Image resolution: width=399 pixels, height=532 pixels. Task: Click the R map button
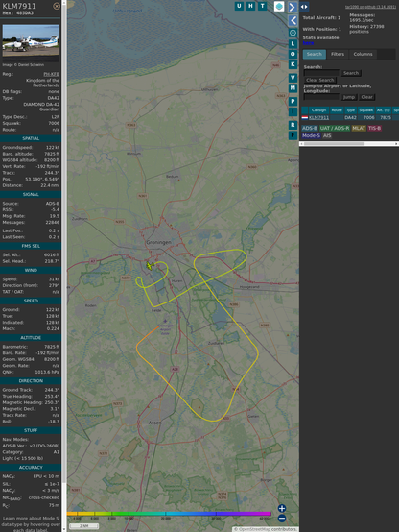[x=293, y=125]
